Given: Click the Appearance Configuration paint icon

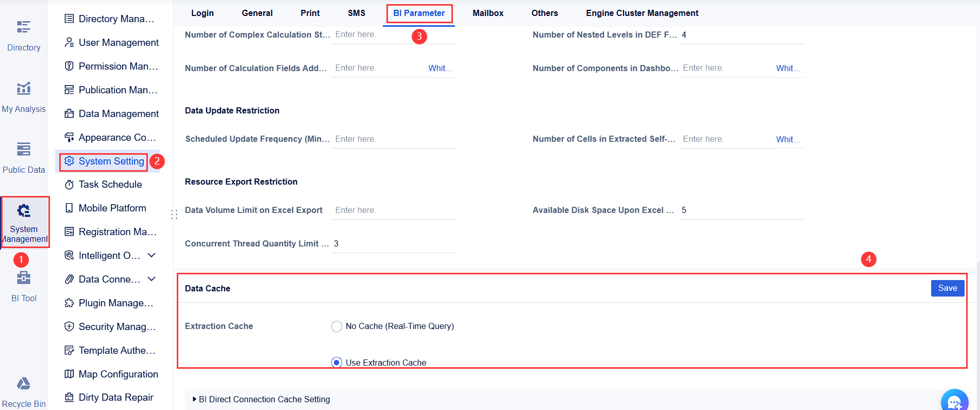Looking at the screenshot, I should pyautogui.click(x=69, y=137).
